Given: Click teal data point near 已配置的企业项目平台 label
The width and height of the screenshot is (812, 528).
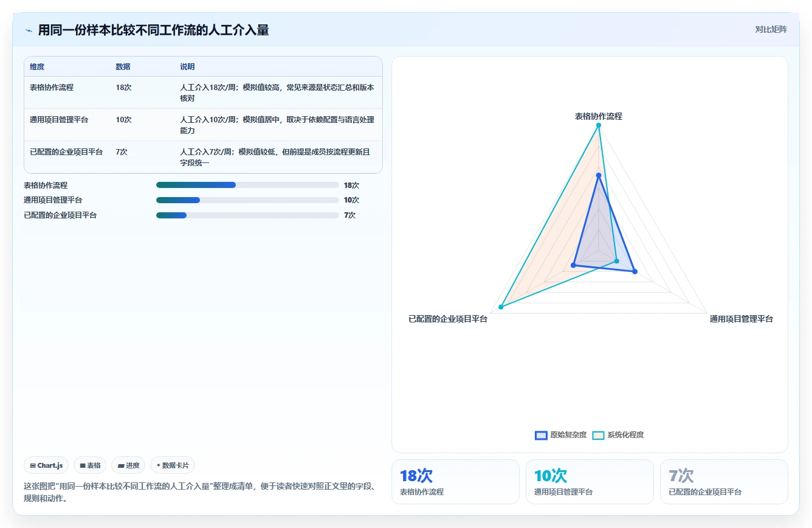Looking at the screenshot, I should click(501, 307).
